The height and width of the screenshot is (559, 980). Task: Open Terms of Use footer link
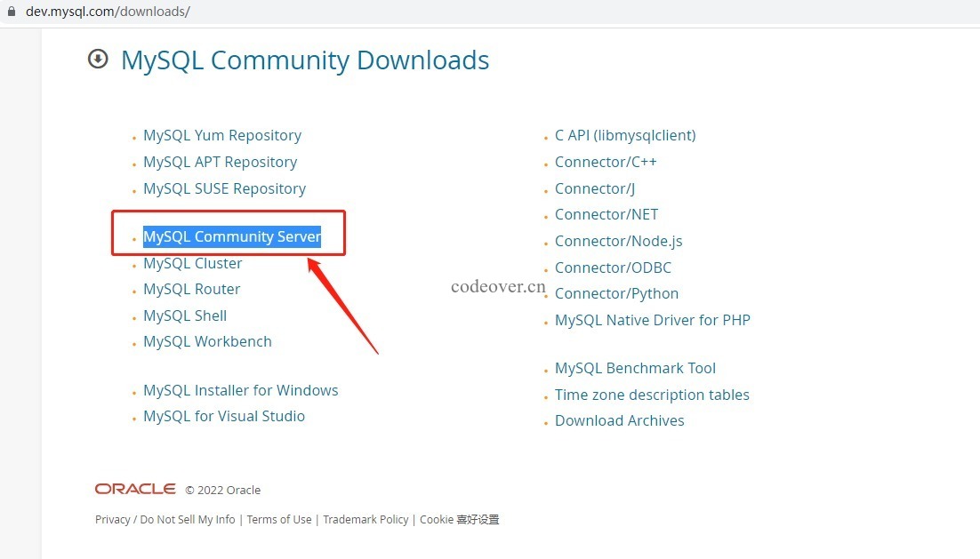click(278, 520)
